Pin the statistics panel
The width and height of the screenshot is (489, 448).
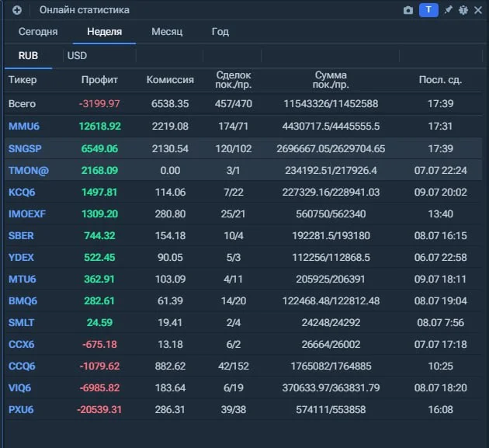[448, 10]
